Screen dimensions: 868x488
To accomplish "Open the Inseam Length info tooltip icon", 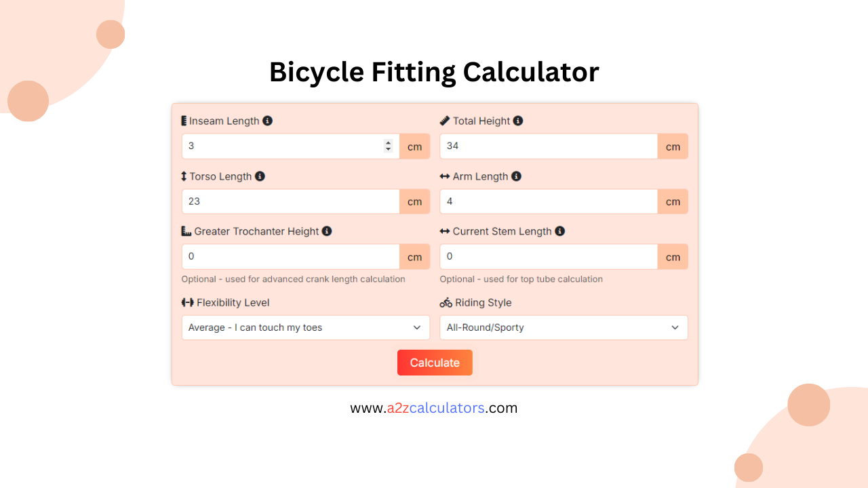I will click(268, 121).
